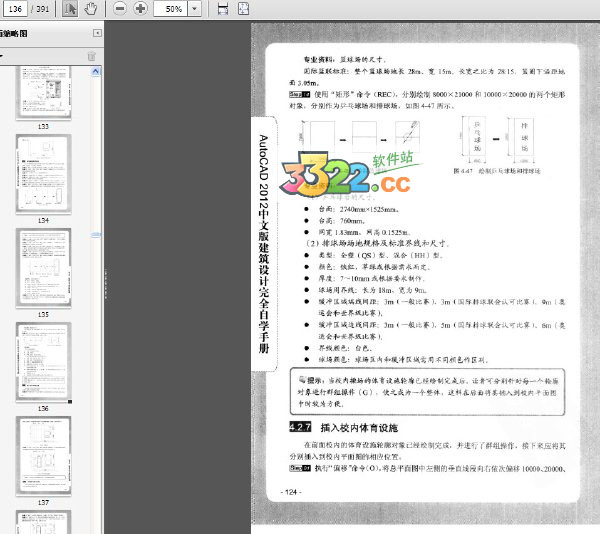Click the 50% zoom level field
The height and width of the screenshot is (534, 600).
pyautogui.click(x=170, y=8)
